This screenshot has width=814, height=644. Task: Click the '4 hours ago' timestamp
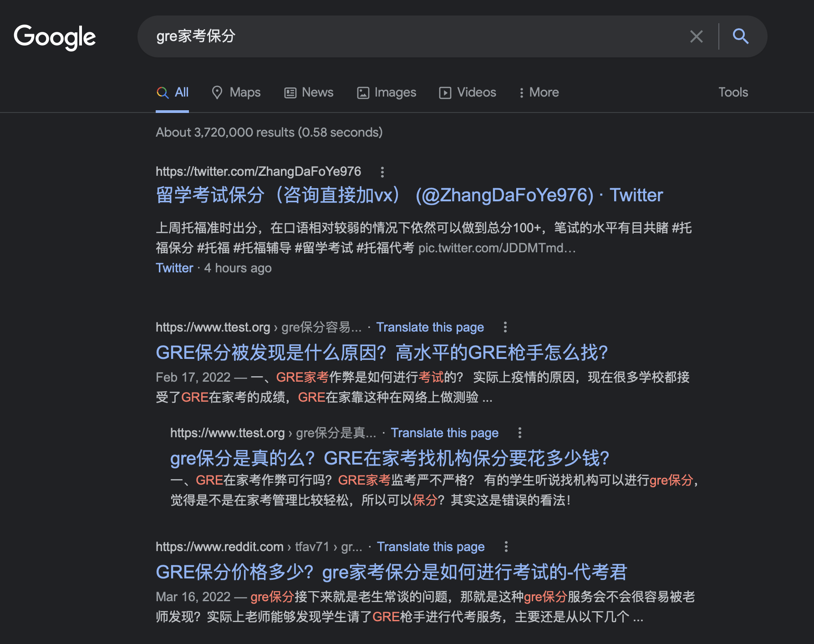[238, 268]
